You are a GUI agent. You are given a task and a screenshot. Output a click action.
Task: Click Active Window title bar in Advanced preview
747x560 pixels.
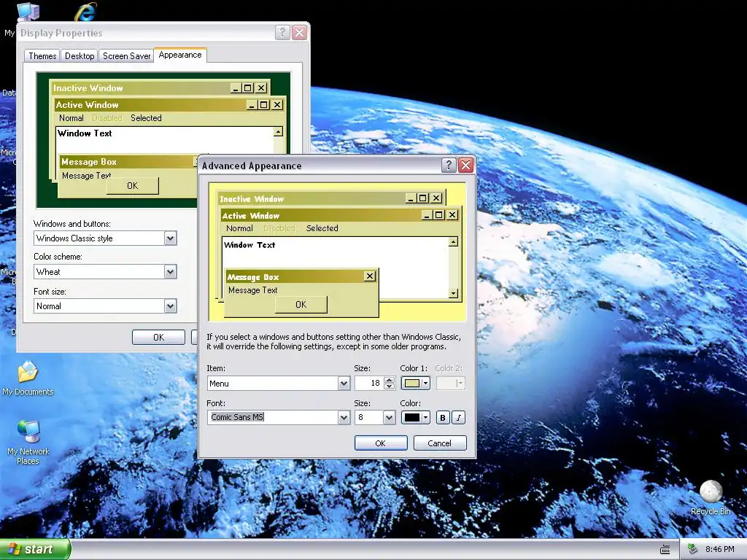(x=340, y=215)
